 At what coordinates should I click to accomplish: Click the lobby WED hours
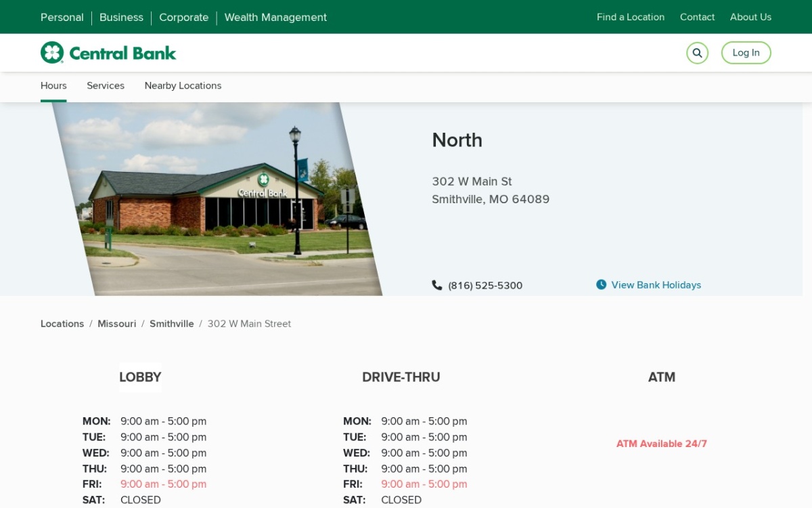[164, 453]
